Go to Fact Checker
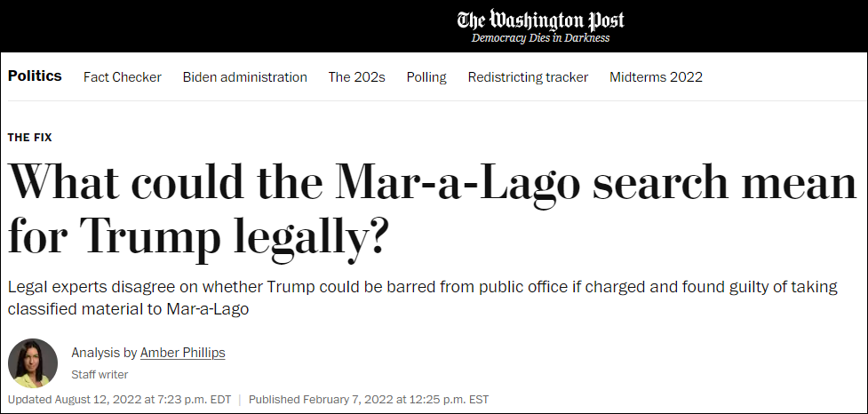 click(123, 77)
